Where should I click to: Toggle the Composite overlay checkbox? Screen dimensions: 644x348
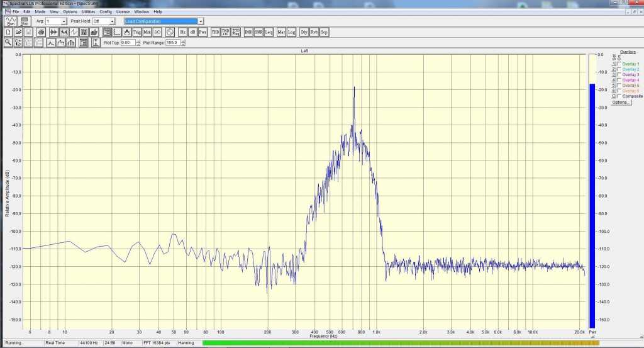coord(619,96)
